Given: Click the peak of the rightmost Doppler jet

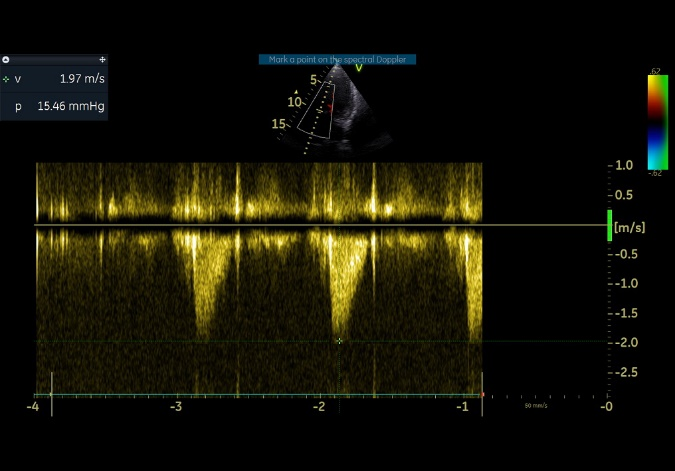Looking at the screenshot, I should point(474,338).
